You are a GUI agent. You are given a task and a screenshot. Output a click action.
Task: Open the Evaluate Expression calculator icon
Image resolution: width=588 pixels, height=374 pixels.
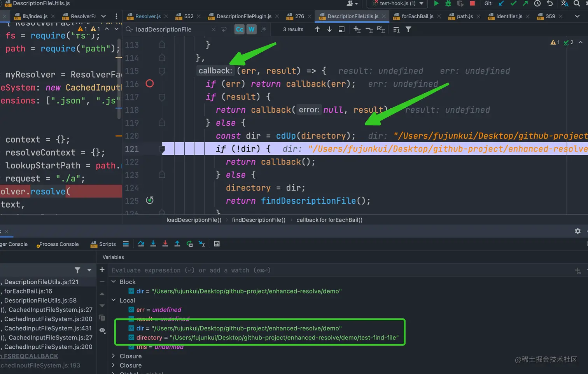pos(217,244)
